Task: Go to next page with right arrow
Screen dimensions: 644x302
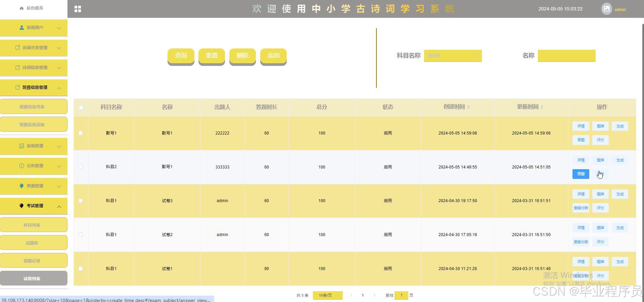Action: [x=374, y=295]
